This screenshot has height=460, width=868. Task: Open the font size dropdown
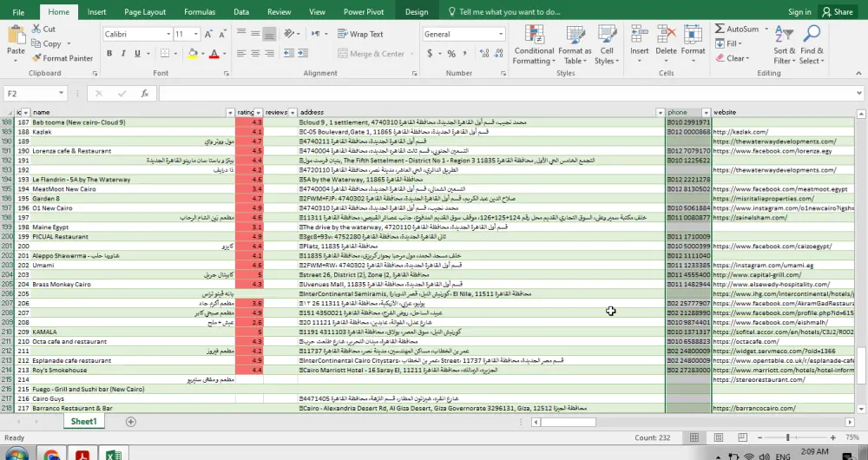(195, 35)
